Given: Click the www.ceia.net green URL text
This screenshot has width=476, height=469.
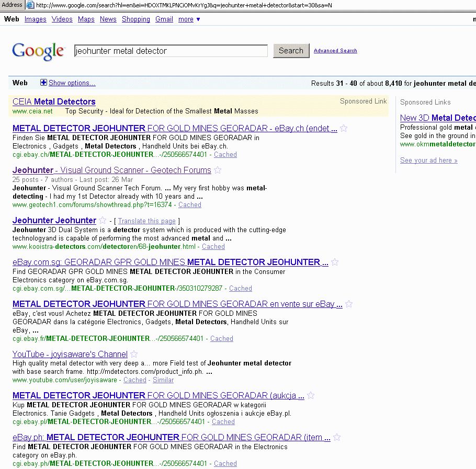Looking at the screenshot, I should tap(32, 111).
